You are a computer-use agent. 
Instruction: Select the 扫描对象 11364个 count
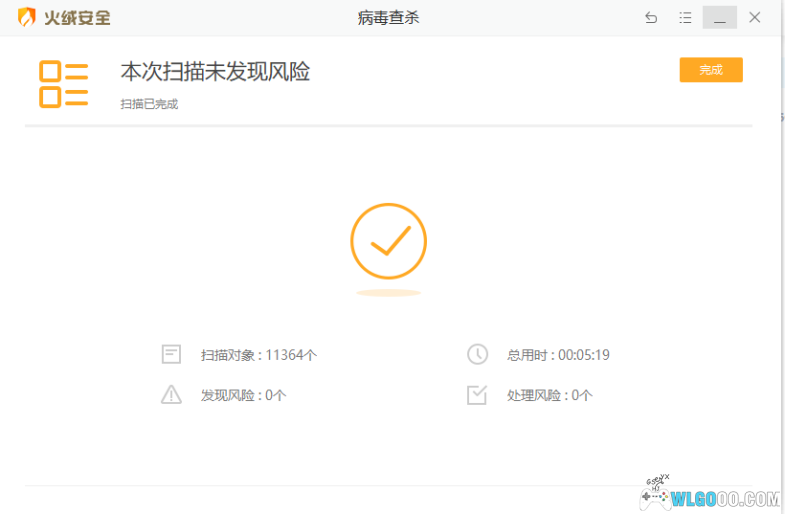258,355
